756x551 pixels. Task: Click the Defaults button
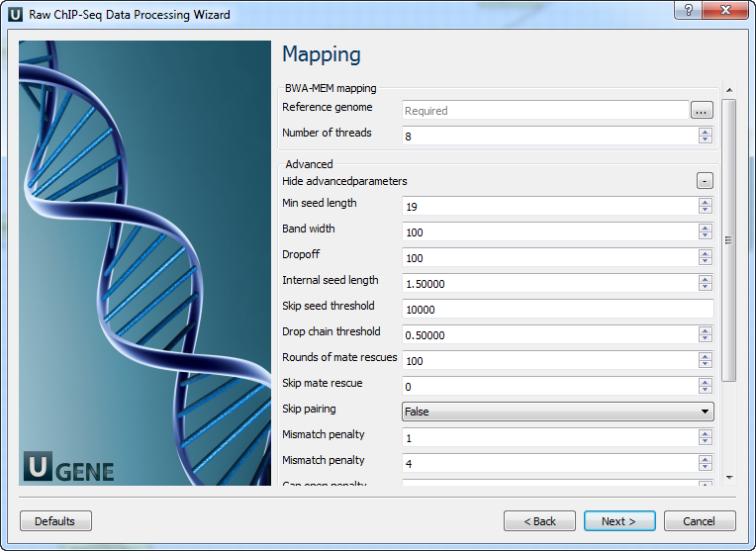55,521
